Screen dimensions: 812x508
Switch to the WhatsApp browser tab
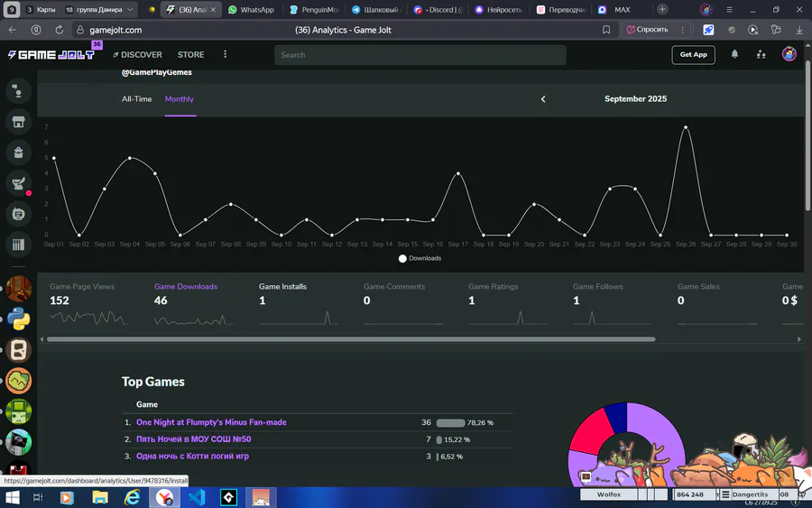(x=251, y=9)
